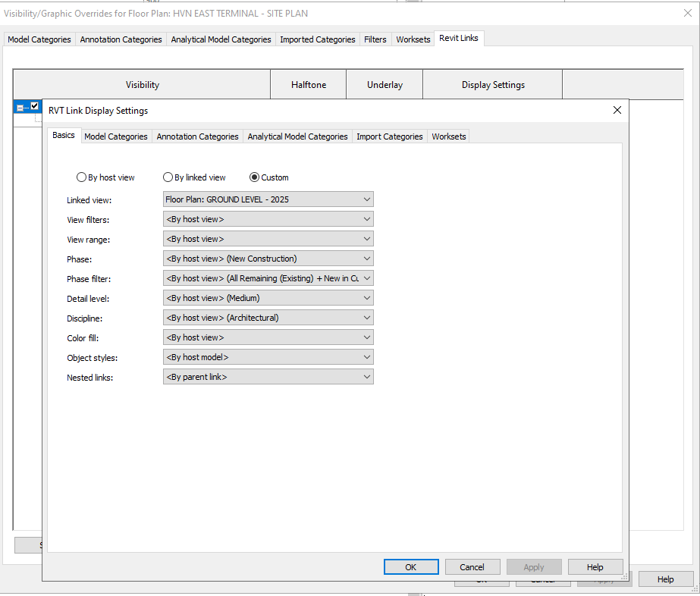This screenshot has width=700, height=596.
Task: Open the View filters dropdown
Action: [x=365, y=218]
